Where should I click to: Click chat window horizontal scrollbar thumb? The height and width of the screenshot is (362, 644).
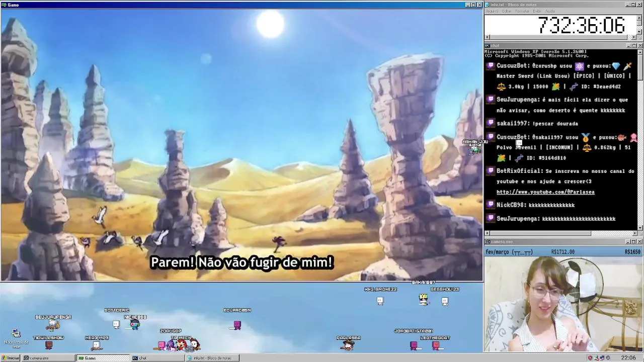[x=540, y=233]
